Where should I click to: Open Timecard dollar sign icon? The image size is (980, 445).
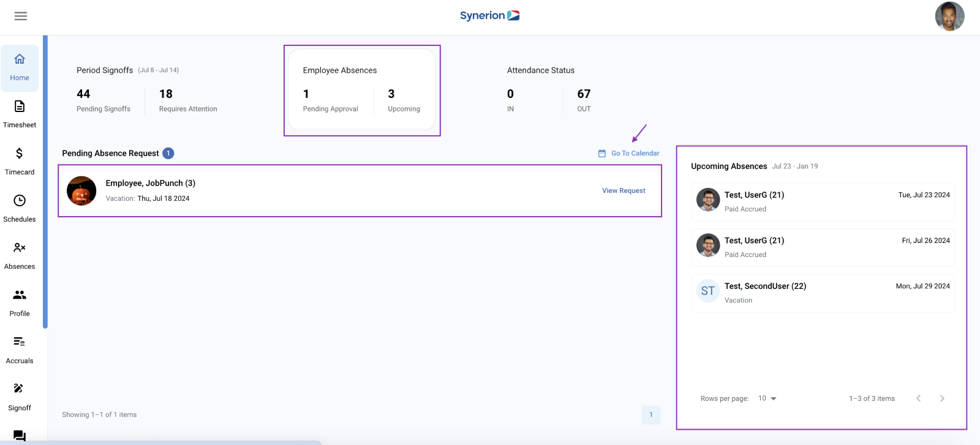[x=20, y=154]
